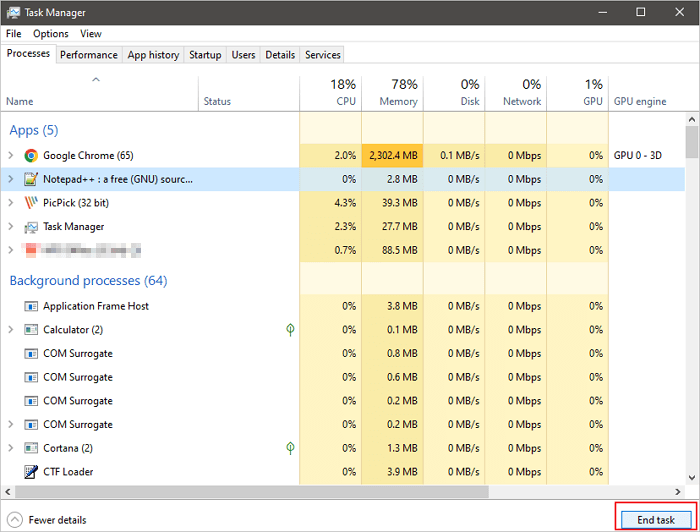Switch to the Performance tab
This screenshot has width=700, height=532.
(89, 55)
